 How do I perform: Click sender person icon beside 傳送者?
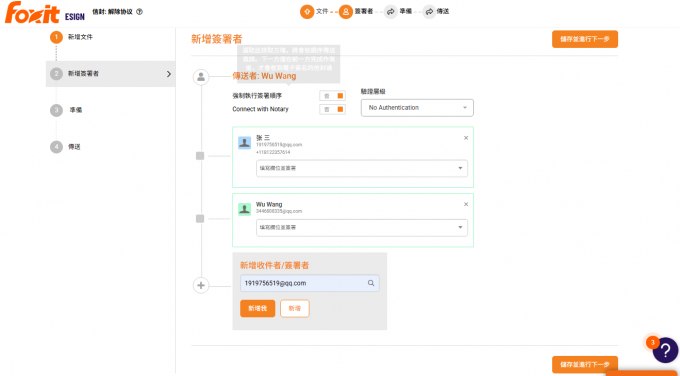pyautogui.click(x=201, y=77)
